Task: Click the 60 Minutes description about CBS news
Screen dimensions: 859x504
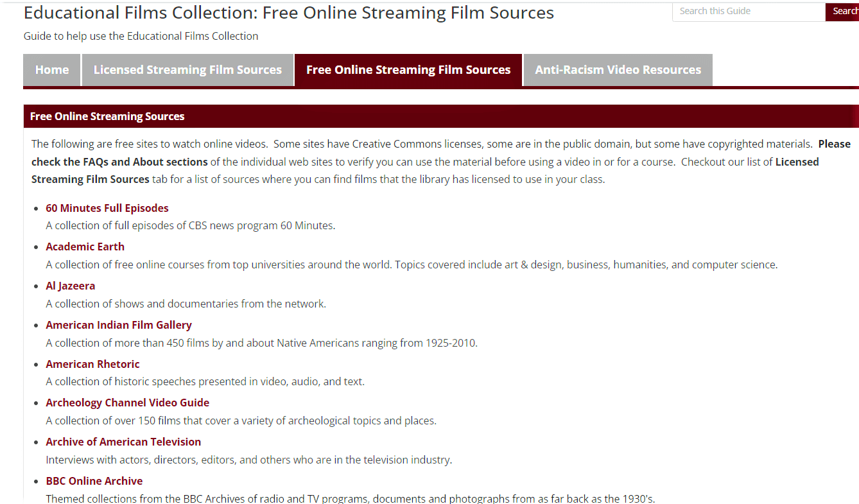Action: point(191,225)
